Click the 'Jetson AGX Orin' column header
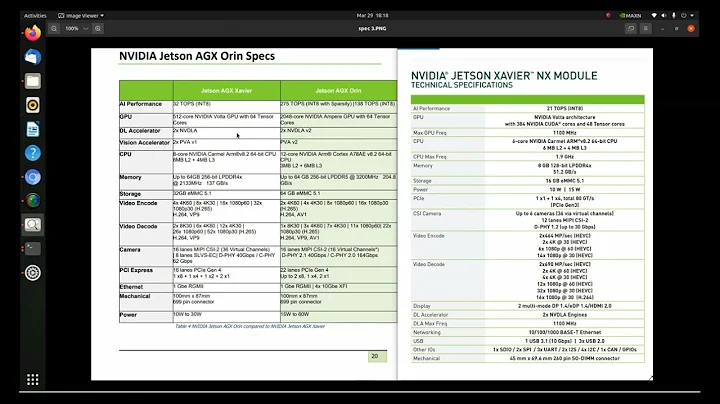This screenshot has width=720, height=404. (x=338, y=91)
